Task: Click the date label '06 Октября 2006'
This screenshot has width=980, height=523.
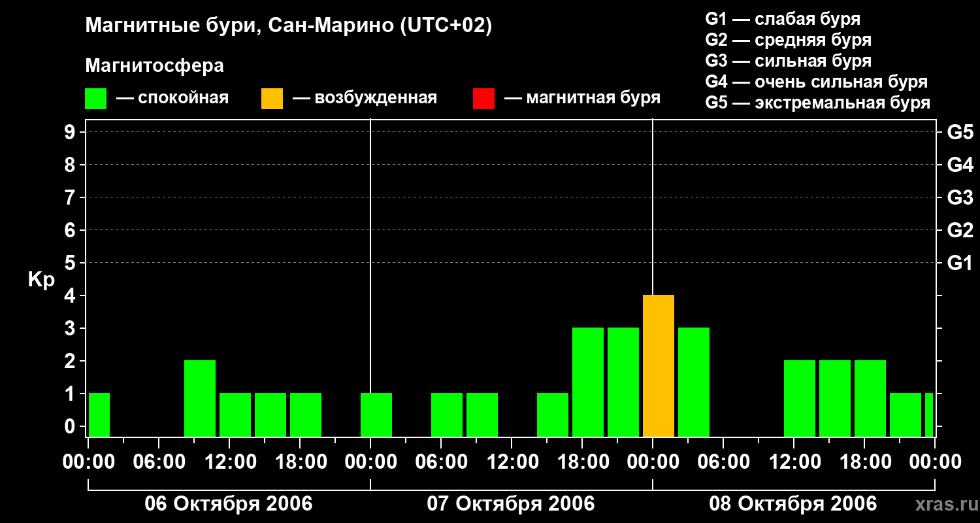Action: tap(229, 503)
